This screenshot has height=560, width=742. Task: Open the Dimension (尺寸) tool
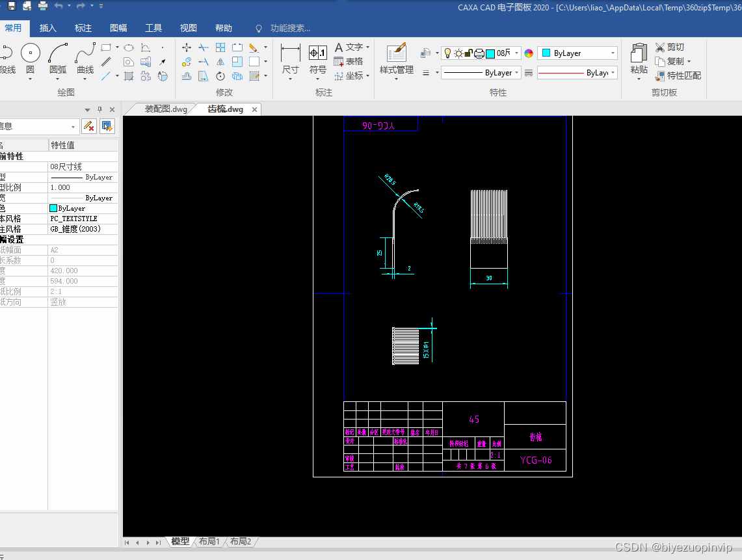[290, 59]
